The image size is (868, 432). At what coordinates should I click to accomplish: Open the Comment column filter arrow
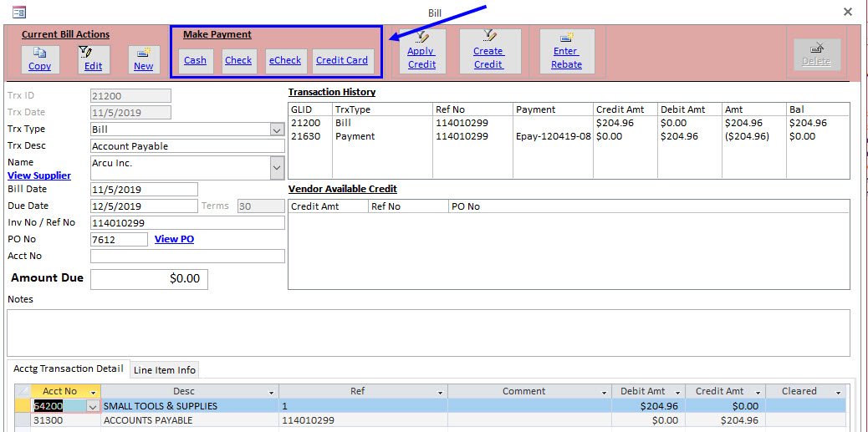tap(605, 392)
